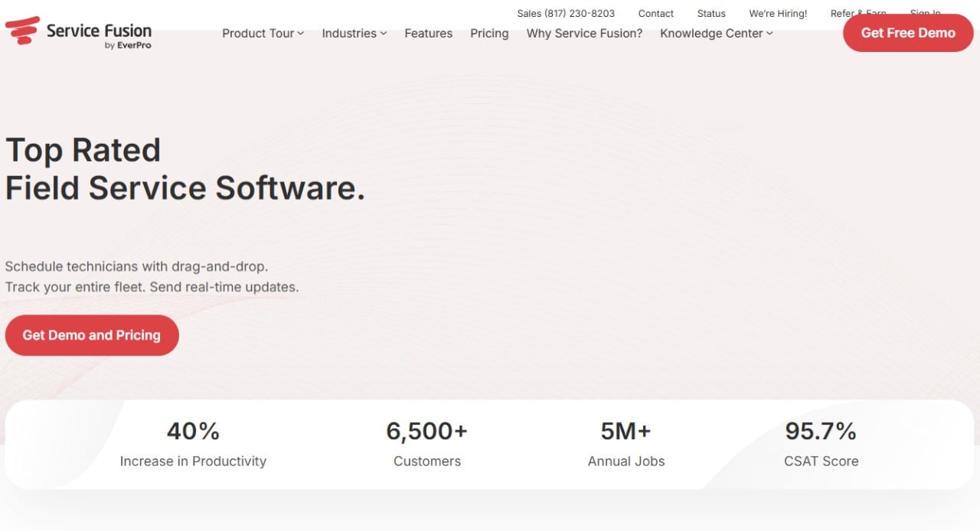Click the 'Increase in Productivity' label
980x531 pixels.
193,461
